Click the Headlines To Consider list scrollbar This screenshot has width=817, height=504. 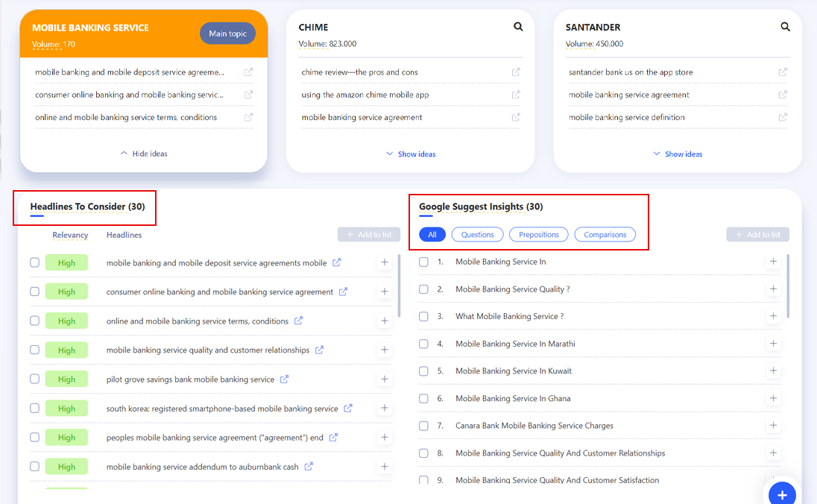[399, 286]
